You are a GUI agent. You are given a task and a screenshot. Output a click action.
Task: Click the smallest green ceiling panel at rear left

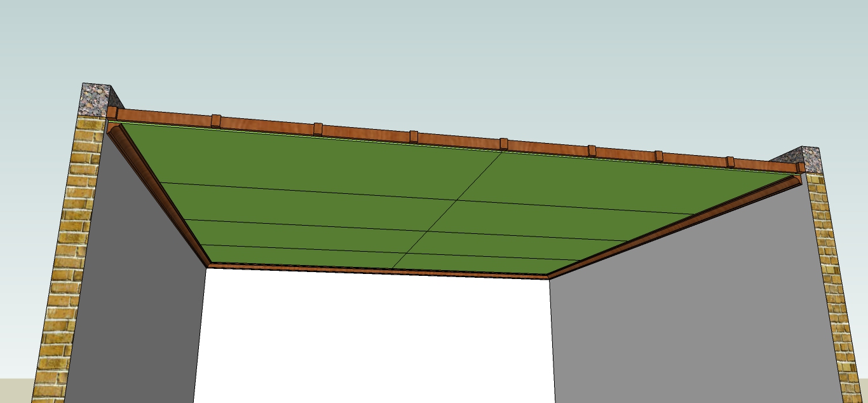(299, 254)
